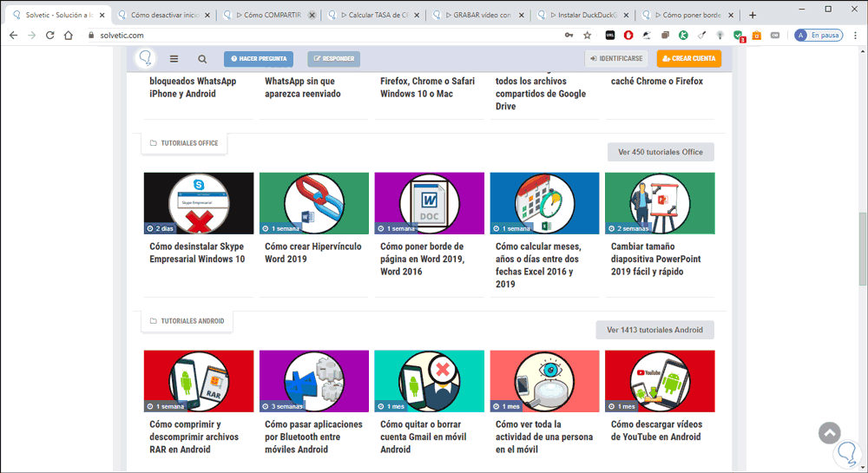Click the browser home icon
868x473 pixels.
click(69, 35)
